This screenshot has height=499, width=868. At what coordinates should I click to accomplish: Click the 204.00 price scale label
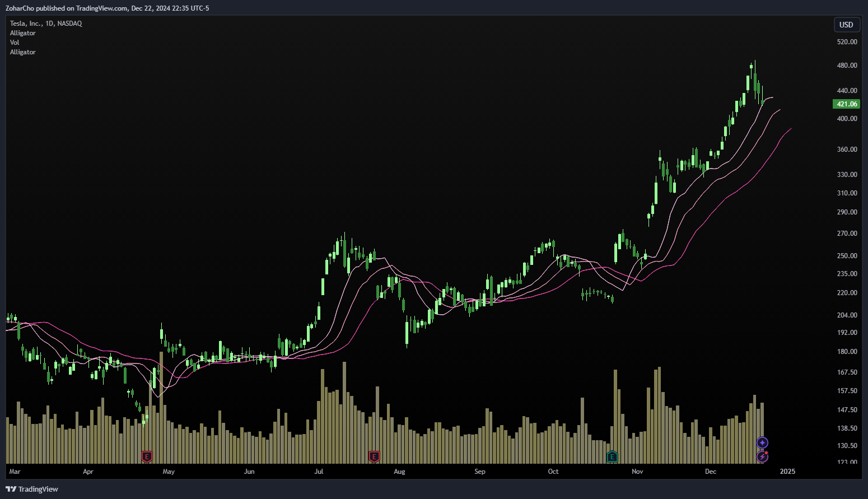847,315
